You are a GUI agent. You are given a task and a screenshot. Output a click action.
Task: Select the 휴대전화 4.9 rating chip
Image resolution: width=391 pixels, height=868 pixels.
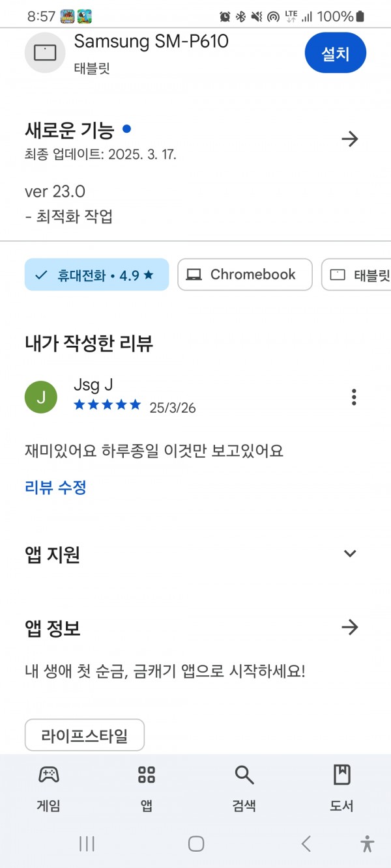[x=96, y=275]
